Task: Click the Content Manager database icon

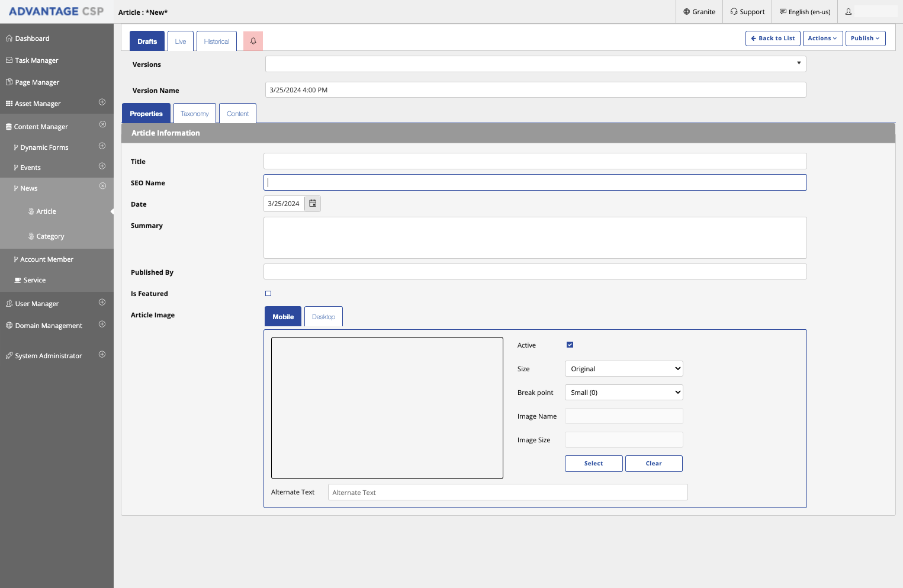Action: (x=9, y=127)
